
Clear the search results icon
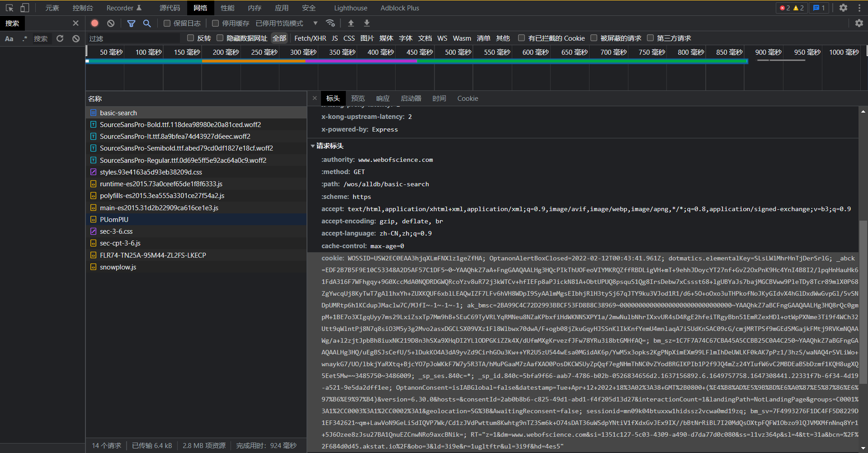(76, 38)
